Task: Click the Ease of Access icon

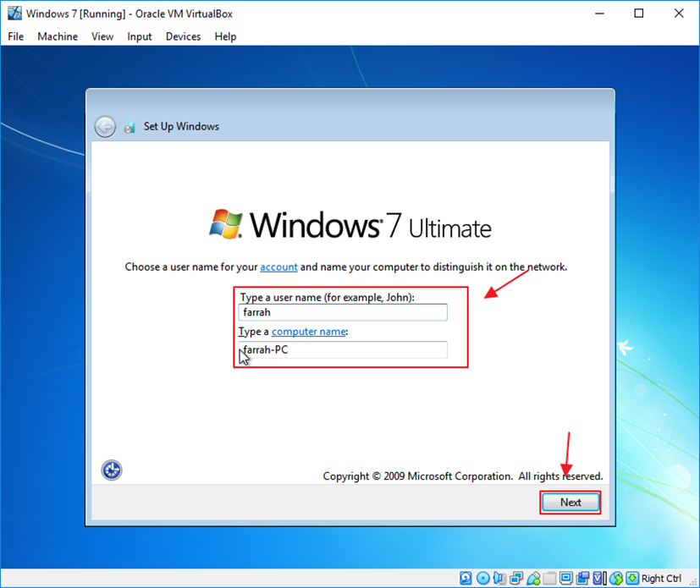Action: (x=113, y=470)
